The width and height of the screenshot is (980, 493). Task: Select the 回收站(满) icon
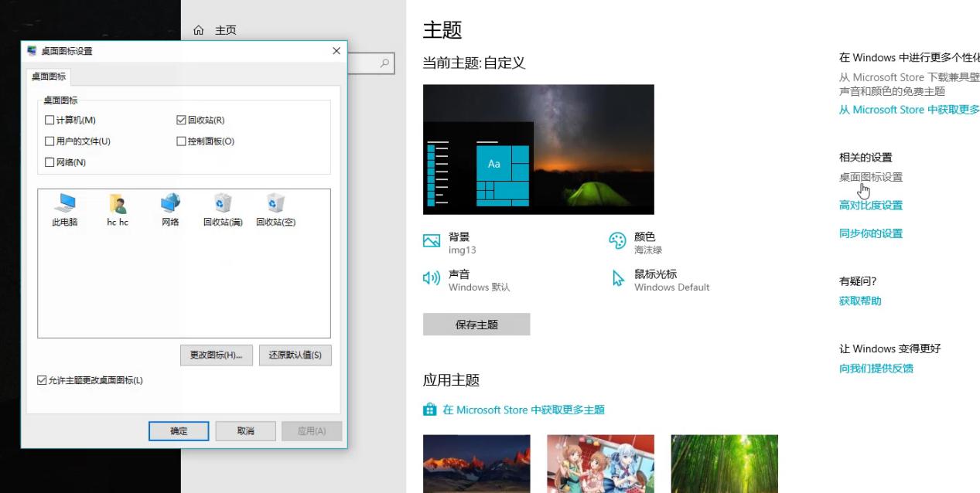coord(223,203)
